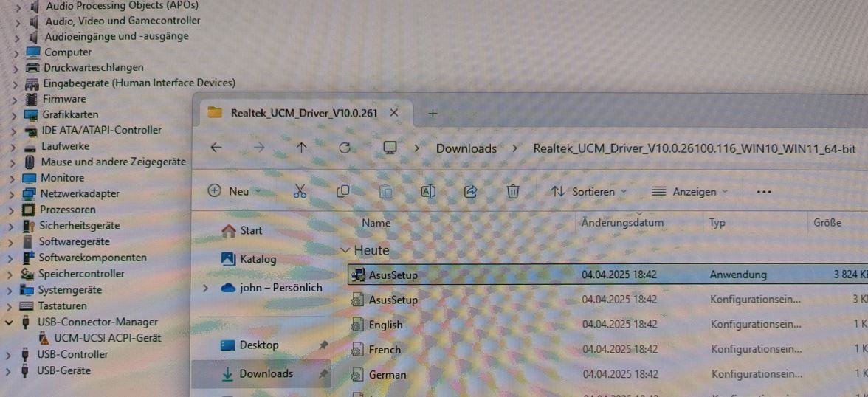This screenshot has height=397, width=868.
Task: Click the This PC monitor icon in address bar
Action: coord(390,148)
